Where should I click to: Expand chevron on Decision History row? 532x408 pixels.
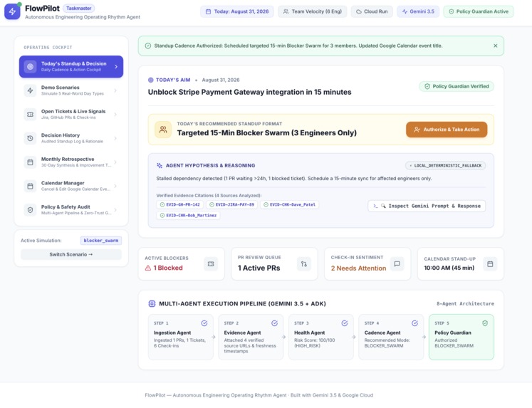(115, 138)
